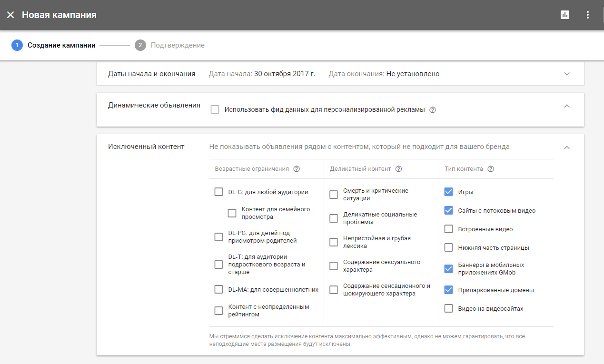Open help icon for фид данных option
The height and width of the screenshot is (364, 604).
coord(433,110)
